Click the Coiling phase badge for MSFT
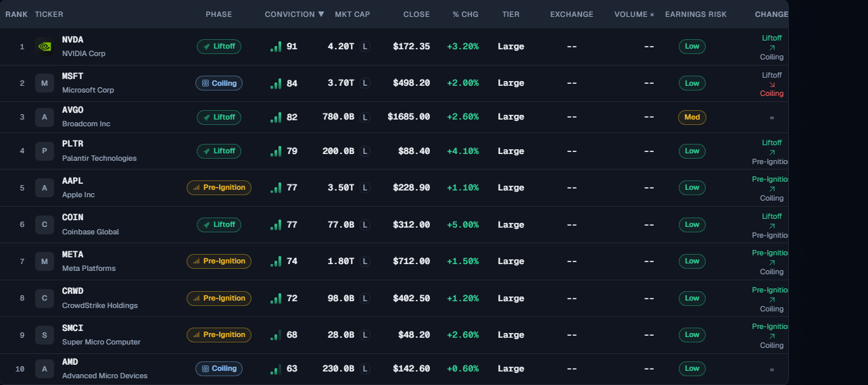Image resolution: width=868 pixels, height=385 pixels. click(219, 83)
